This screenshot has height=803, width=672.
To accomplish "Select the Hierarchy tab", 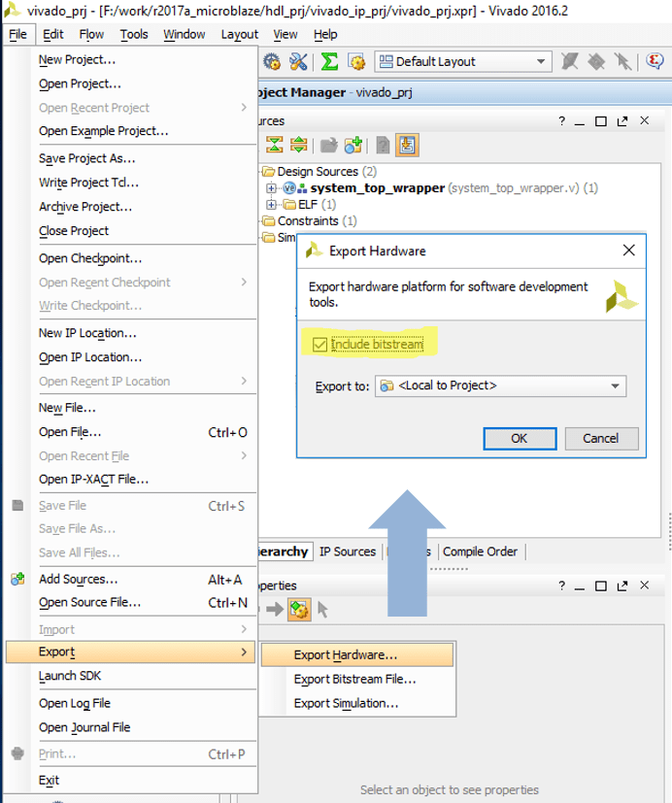I will (285, 552).
